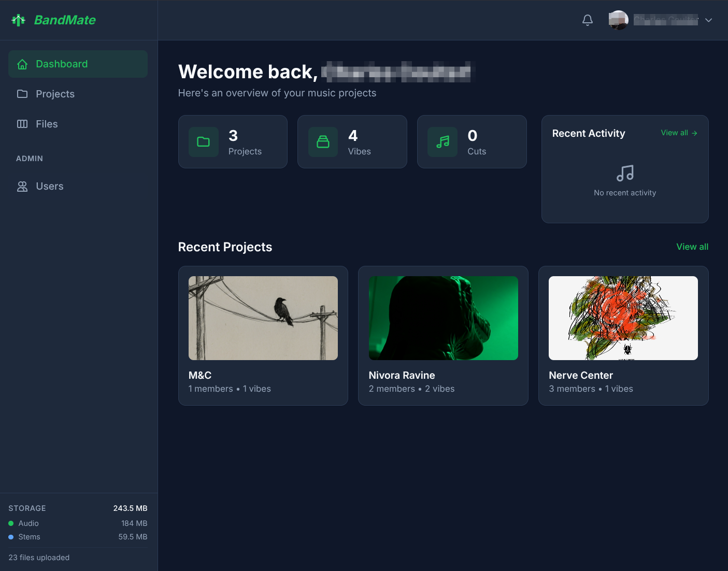View all recent projects
This screenshot has width=728, height=571.
click(692, 247)
